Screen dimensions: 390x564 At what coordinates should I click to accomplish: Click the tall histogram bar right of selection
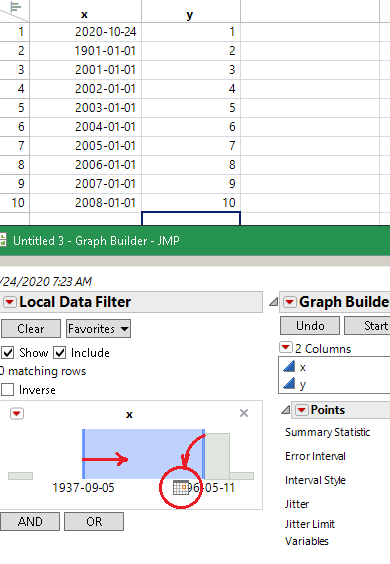[x=217, y=456]
